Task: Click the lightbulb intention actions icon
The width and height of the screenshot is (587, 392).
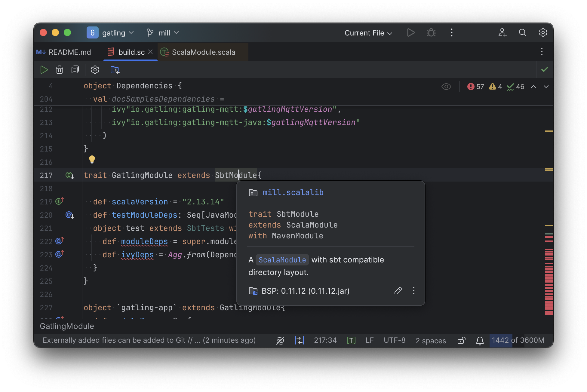Action: coord(92,159)
